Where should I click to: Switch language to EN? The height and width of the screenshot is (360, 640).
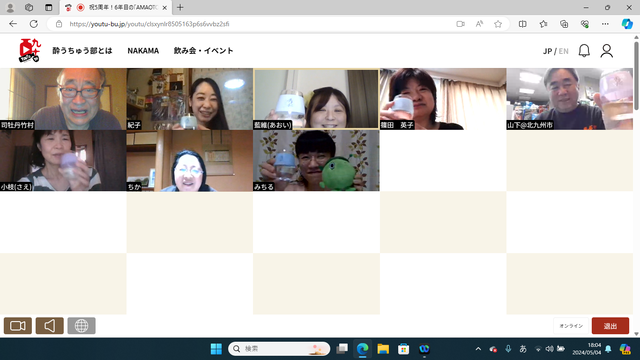563,51
